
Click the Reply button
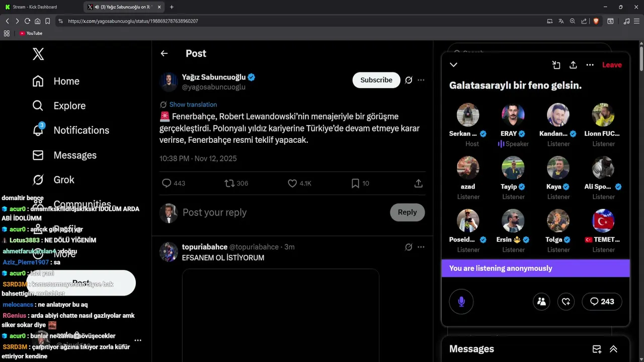[x=407, y=212]
